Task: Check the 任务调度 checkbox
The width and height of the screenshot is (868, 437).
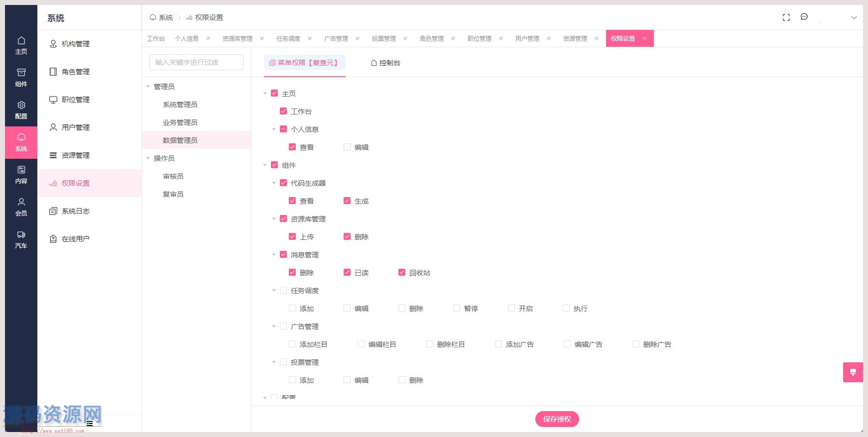Action: (283, 290)
